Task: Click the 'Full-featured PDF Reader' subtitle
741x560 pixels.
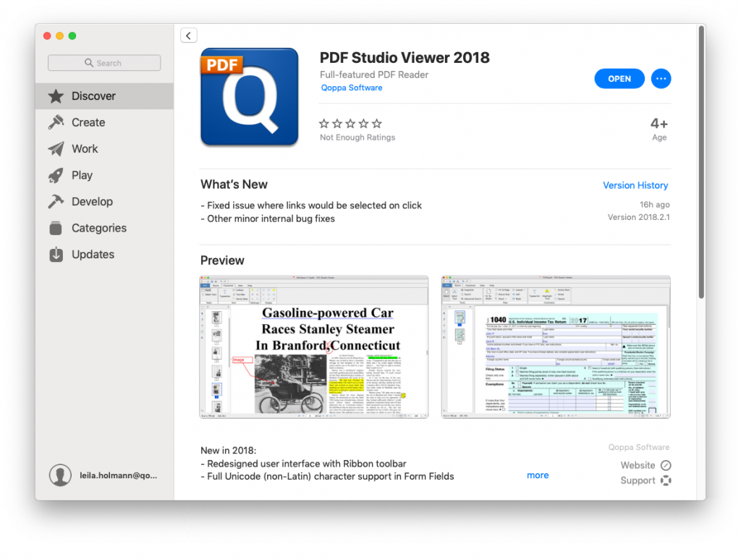Action: [x=374, y=75]
